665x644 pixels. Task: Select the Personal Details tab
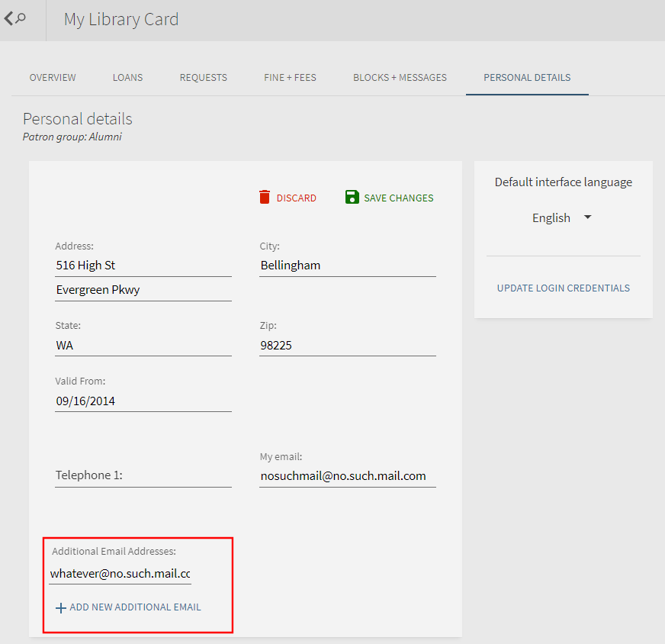(x=527, y=78)
